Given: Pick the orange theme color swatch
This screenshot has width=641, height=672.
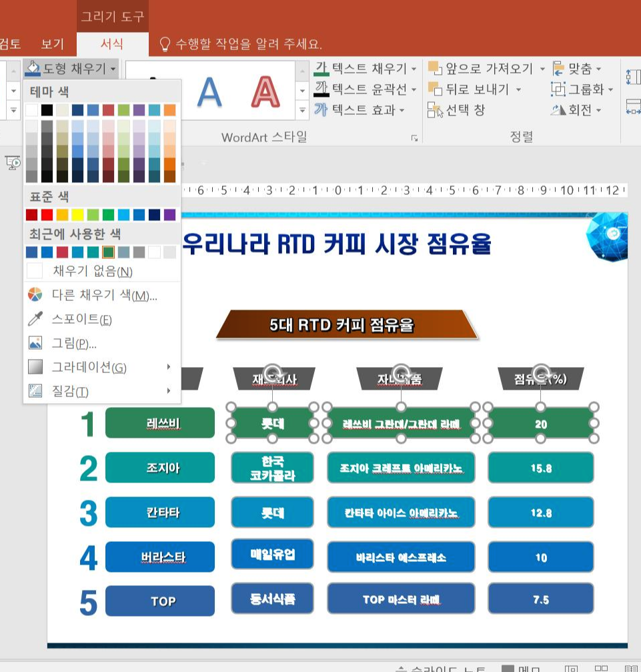Looking at the screenshot, I should [x=169, y=110].
